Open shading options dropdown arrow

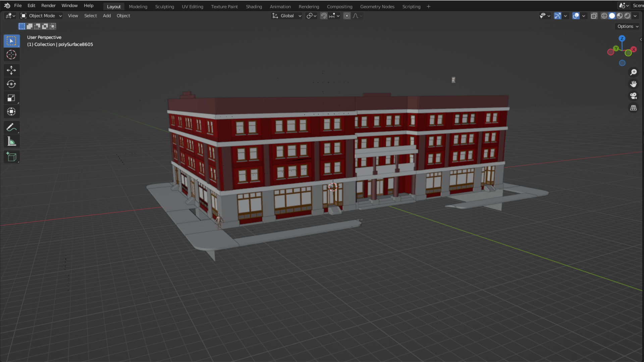(635, 16)
